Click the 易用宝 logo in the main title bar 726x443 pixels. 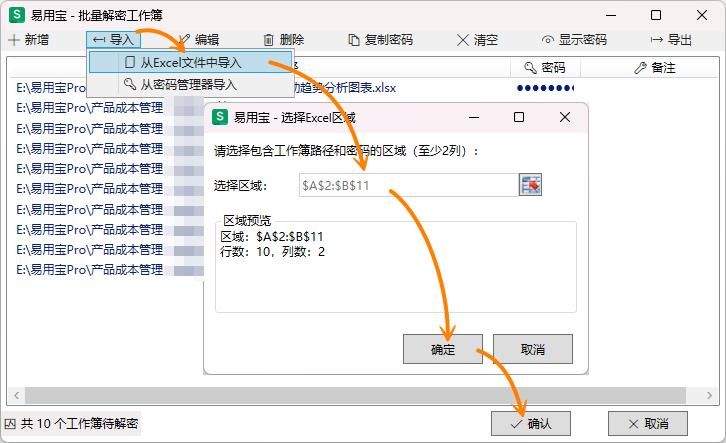point(17,15)
